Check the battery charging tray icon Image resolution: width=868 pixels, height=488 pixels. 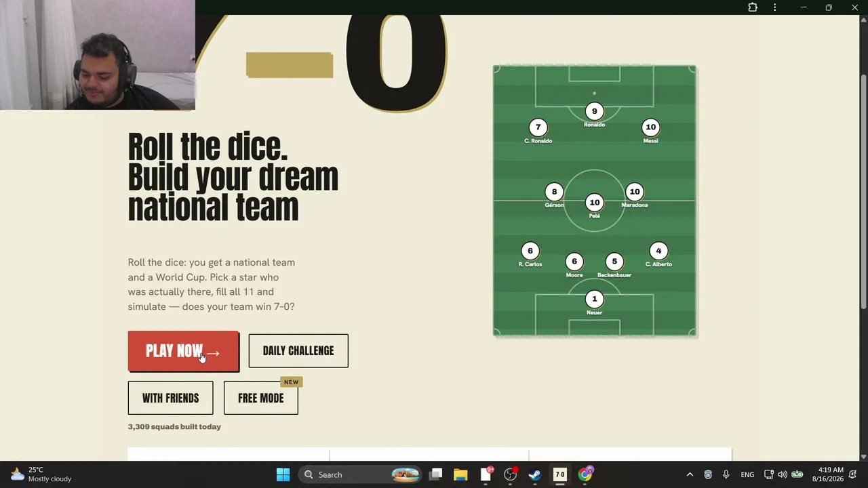coord(797,474)
